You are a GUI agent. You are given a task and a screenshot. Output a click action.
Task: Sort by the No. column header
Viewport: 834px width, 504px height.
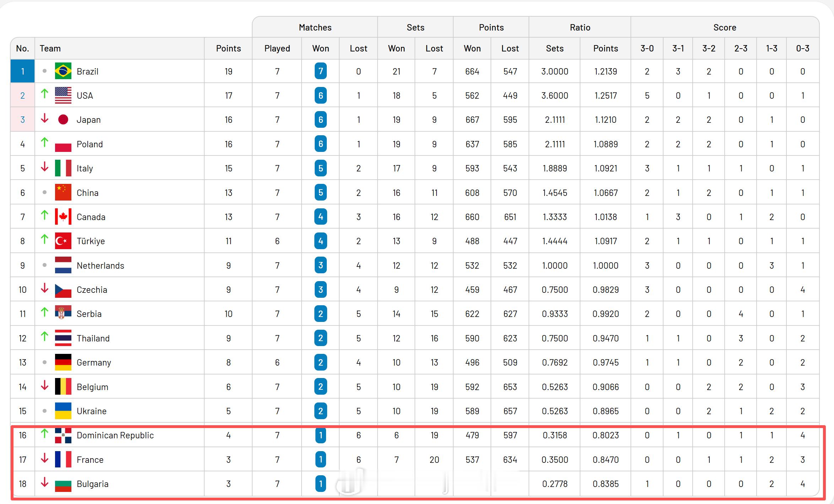tap(23, 48)
